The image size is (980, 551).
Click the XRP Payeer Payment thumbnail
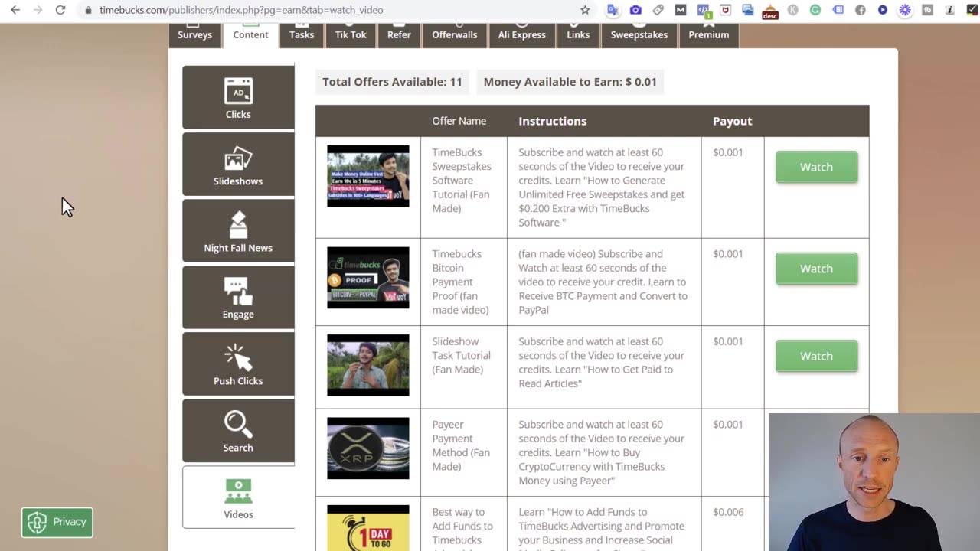[368, 448]
